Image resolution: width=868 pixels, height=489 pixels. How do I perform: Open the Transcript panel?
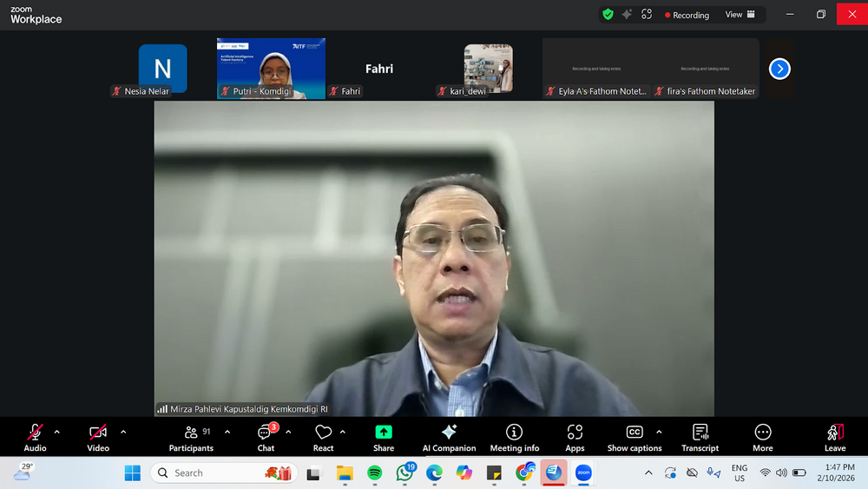click(x=700, y=437)
